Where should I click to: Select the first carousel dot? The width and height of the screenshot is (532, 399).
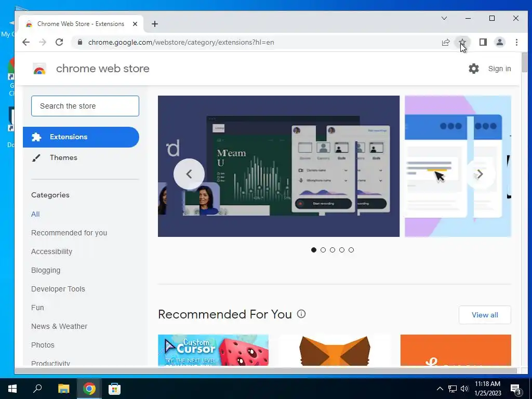pos(314,250)
